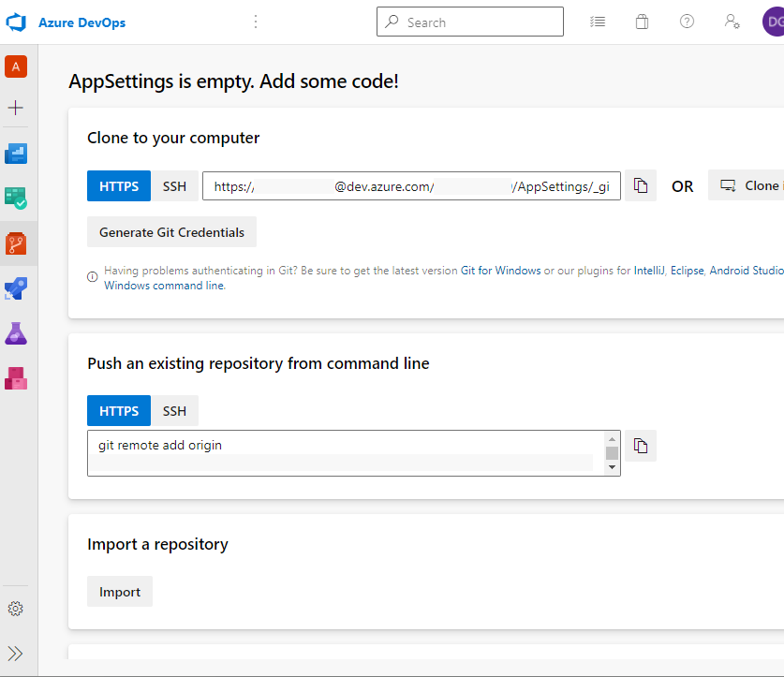Screen dimensions: 784x677
Task: Click the clone URL text field
Action: click(x=411, y=186)
